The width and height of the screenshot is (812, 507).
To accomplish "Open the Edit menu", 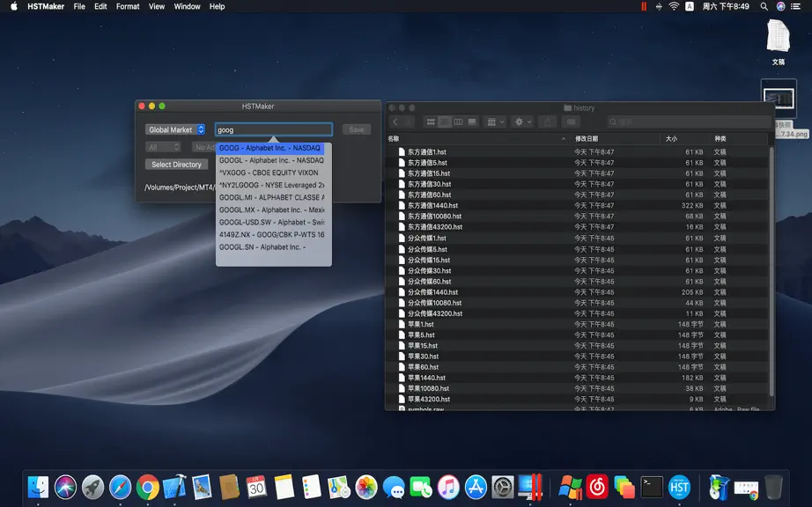I will [x=100, y=6].
